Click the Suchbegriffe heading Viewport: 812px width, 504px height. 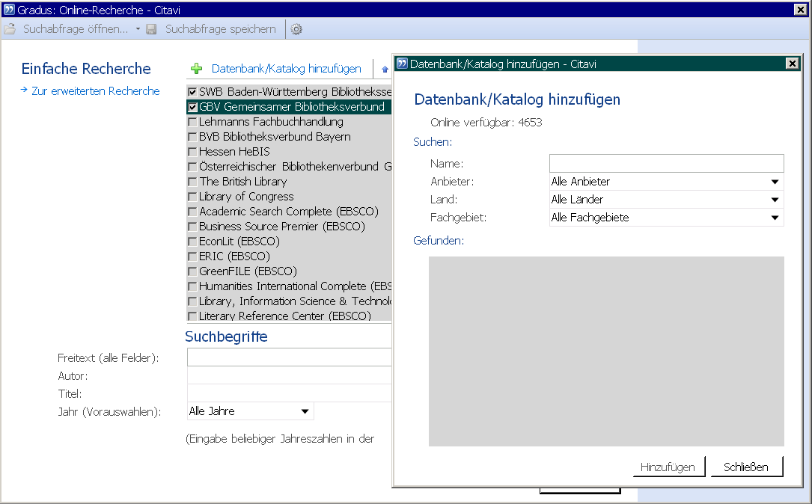[226, 336]
